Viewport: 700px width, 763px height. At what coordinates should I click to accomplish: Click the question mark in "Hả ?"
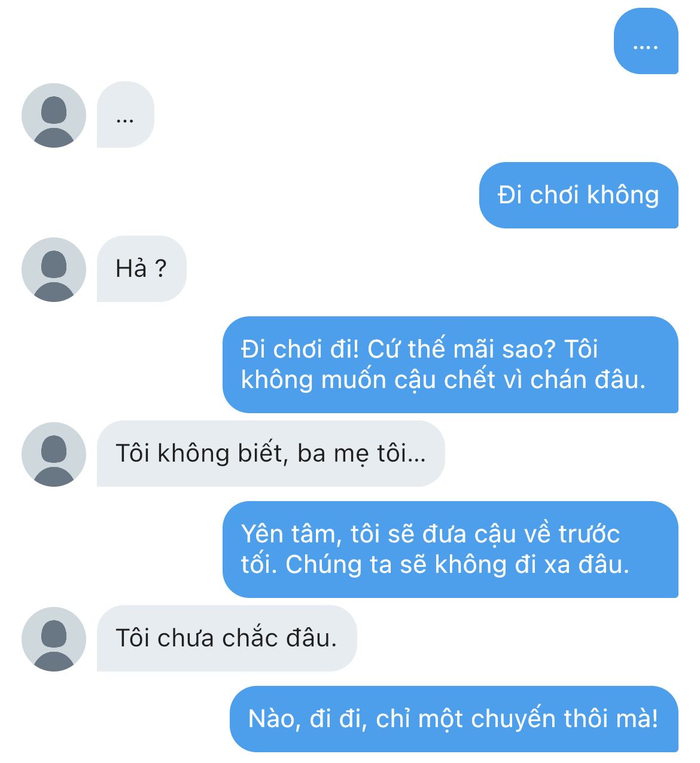pyautogui.click(x=160, y=269)
